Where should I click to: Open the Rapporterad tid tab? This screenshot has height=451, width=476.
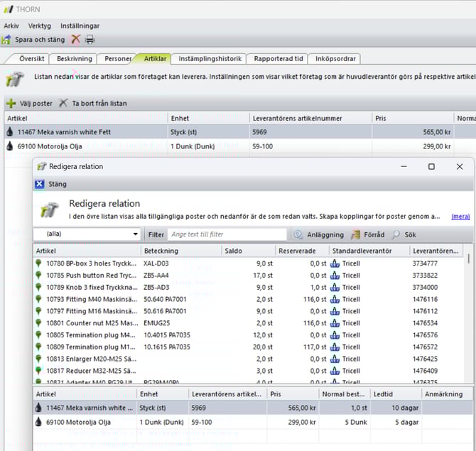tap(278, 58)
